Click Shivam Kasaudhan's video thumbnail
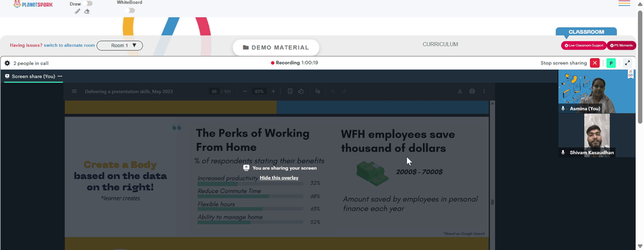 pos(597,135)
